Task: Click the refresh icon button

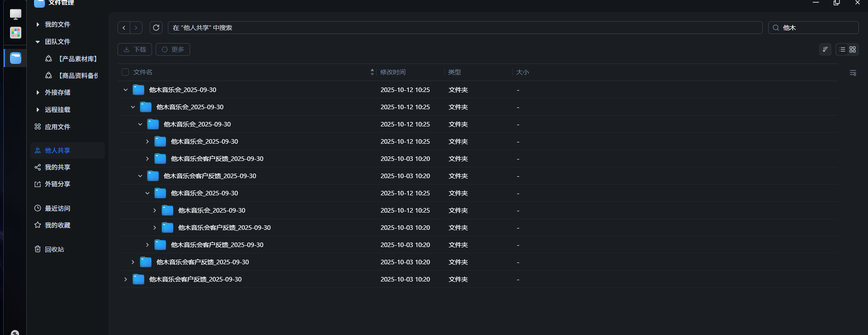Action: [x=156, y=28]
